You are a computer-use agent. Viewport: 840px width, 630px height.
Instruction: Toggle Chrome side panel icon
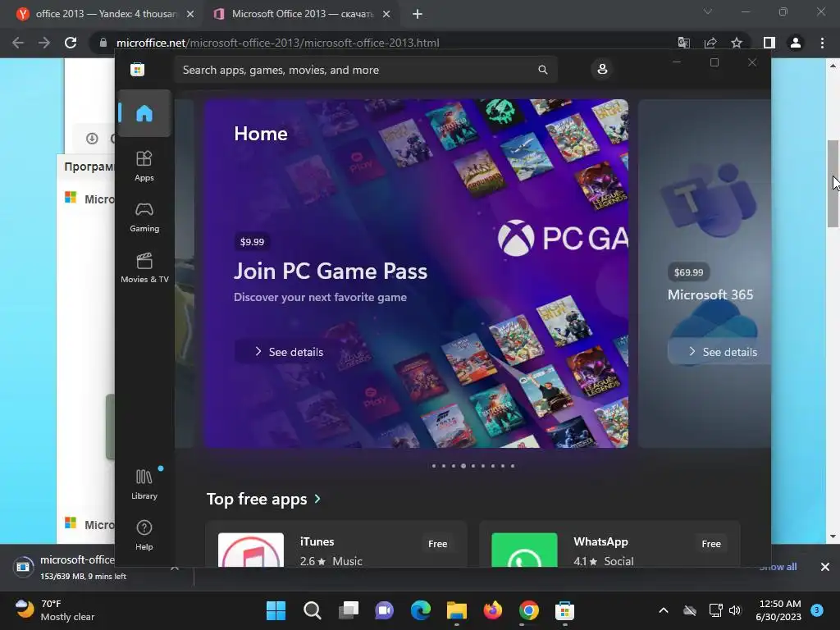769,43
